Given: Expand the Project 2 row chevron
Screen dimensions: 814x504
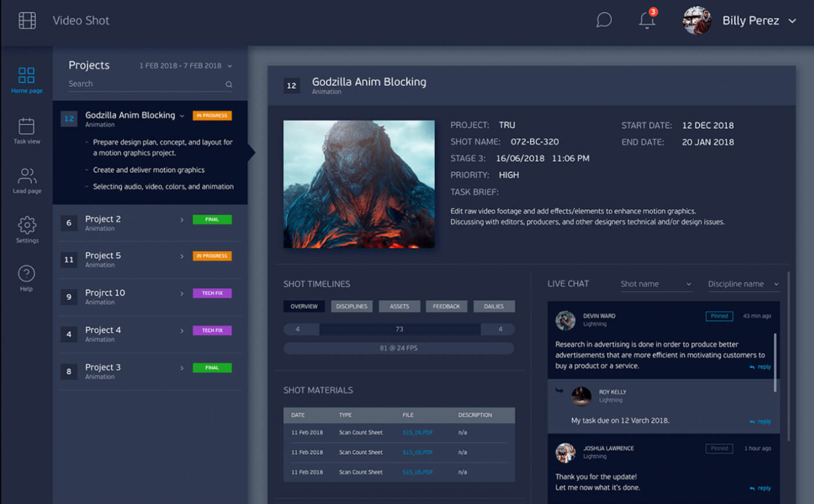Looking at the screenshot, I should click(182, 220).
